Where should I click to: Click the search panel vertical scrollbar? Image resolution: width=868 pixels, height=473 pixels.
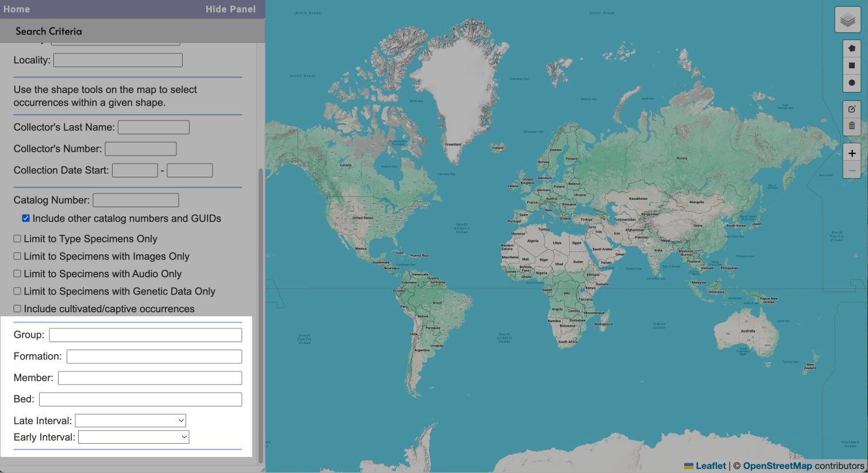[261, 316]
